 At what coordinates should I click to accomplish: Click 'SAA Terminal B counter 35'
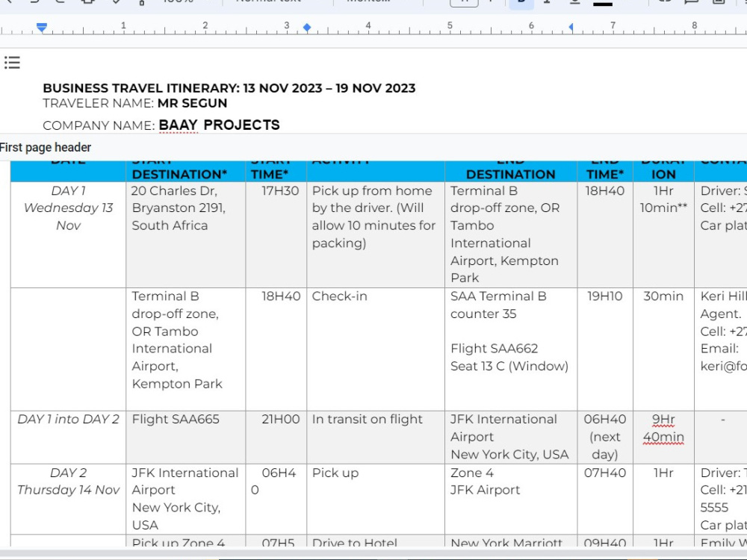[498, 305]
